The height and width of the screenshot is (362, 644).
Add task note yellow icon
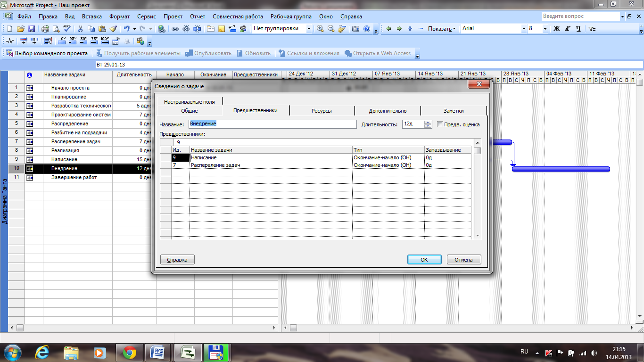click(x=222, y=29)
